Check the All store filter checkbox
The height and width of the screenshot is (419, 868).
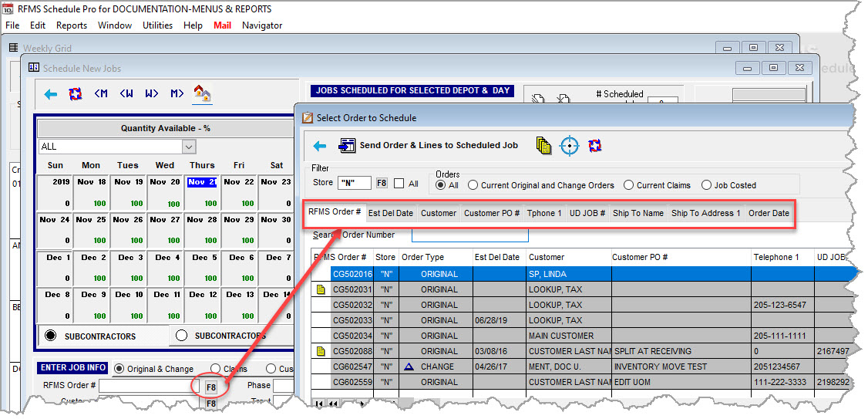point(399,184)
